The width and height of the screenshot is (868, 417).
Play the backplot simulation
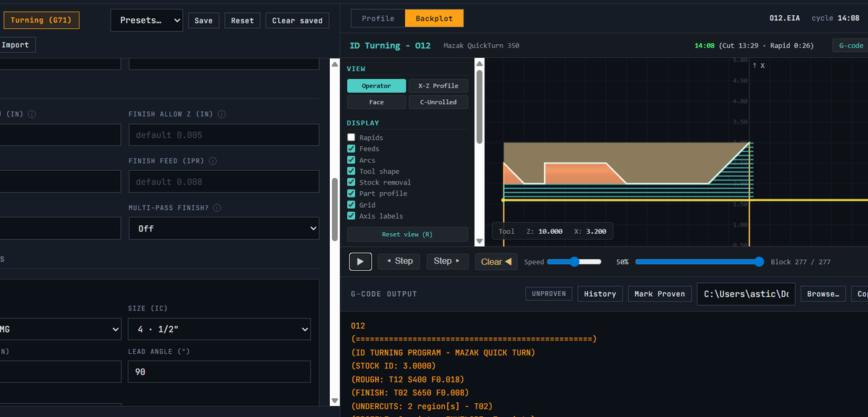360,261
